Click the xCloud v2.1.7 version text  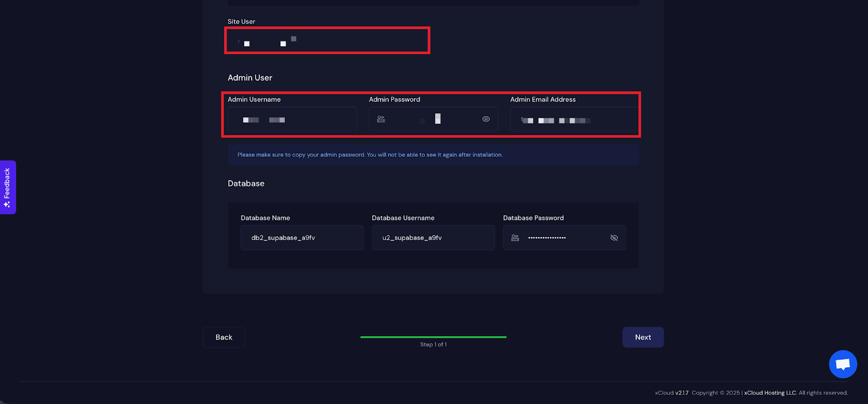[671, 393]
